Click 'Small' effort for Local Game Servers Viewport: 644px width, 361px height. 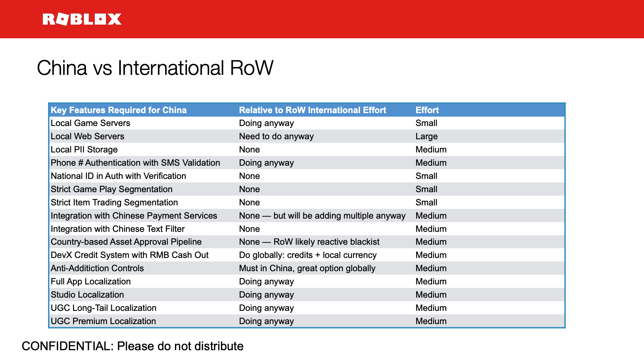point(426,123)
